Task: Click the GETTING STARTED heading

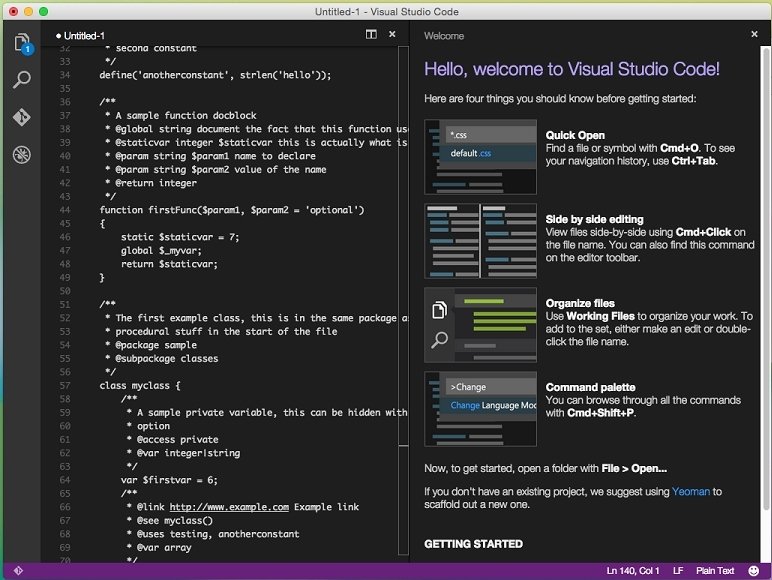Action: pyautogui.click(x=473, y=544)
